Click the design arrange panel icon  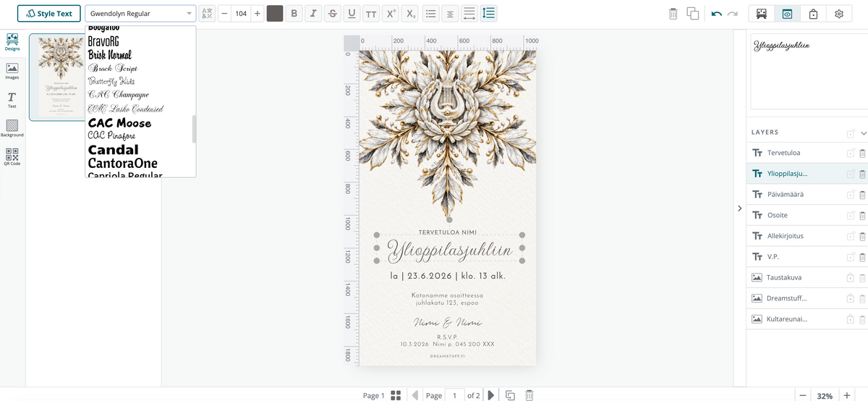tap(762, 14)
